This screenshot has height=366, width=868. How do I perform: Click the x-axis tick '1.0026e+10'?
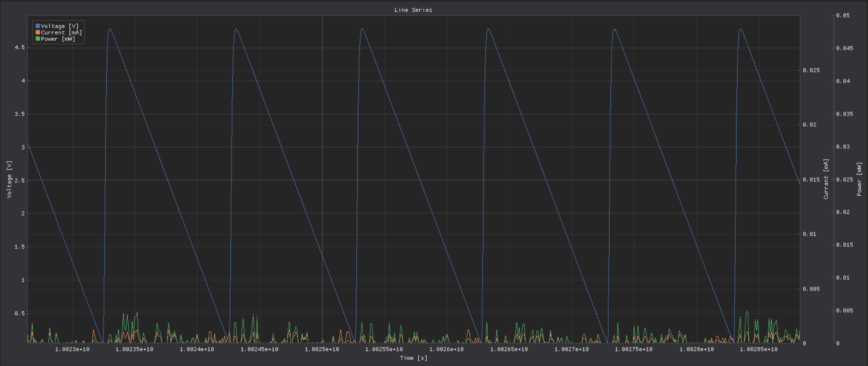coord(447,349)
